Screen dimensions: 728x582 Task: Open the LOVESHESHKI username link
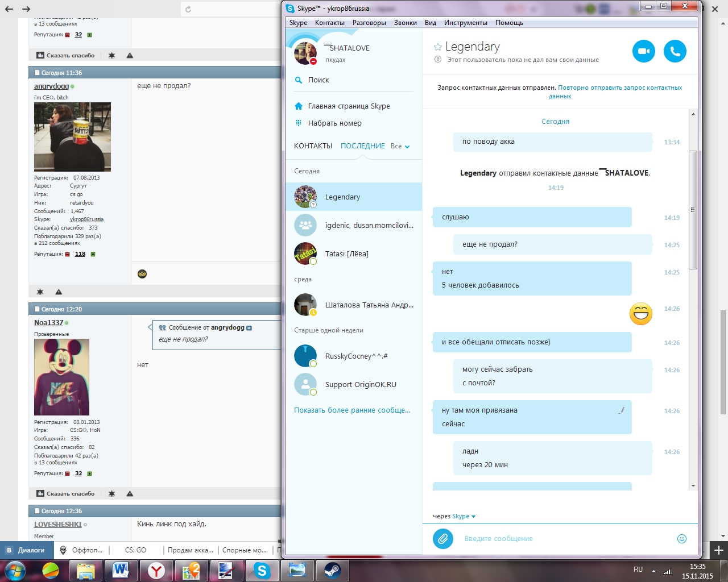click(58, 525)
